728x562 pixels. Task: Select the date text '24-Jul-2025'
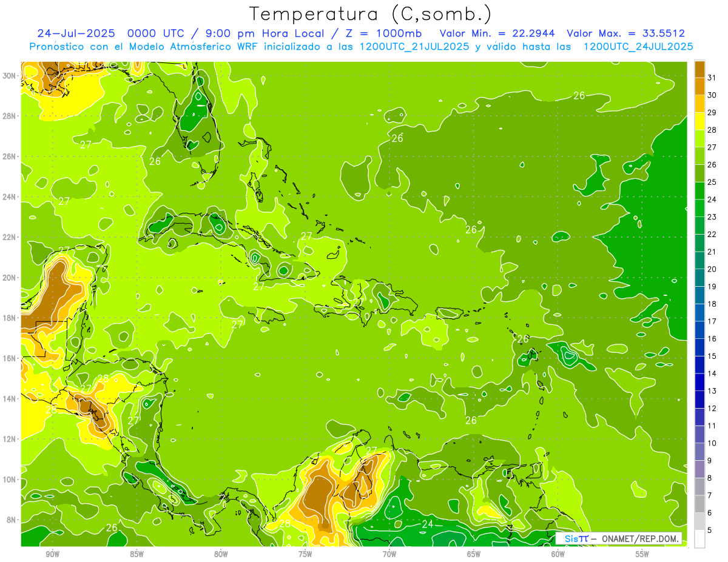coord(77,33)
